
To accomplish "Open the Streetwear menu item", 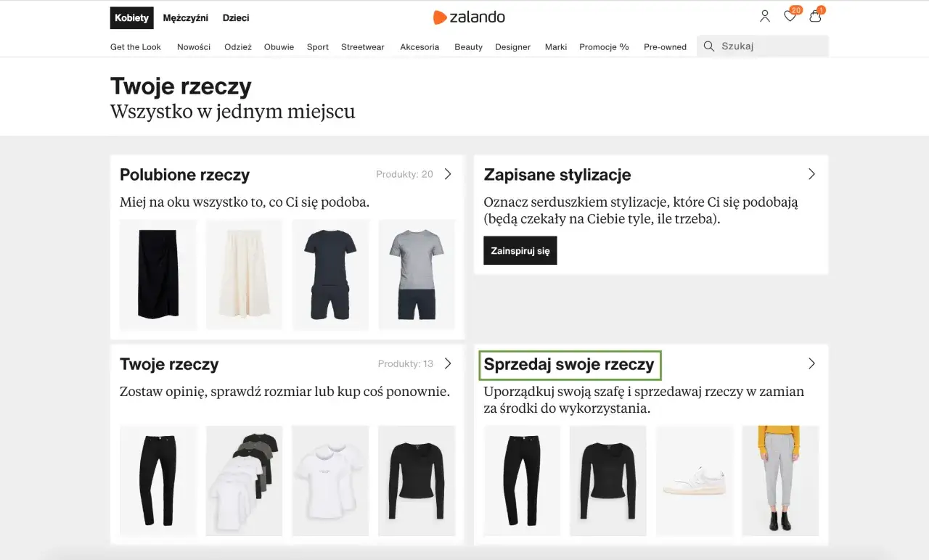I will (x=362, y=46).
